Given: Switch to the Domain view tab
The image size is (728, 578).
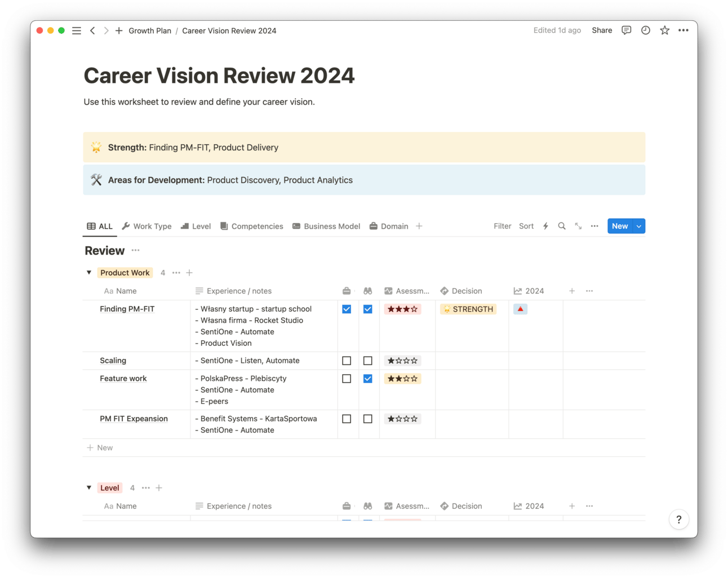Looking at the screenshot, I should (389, 226).
